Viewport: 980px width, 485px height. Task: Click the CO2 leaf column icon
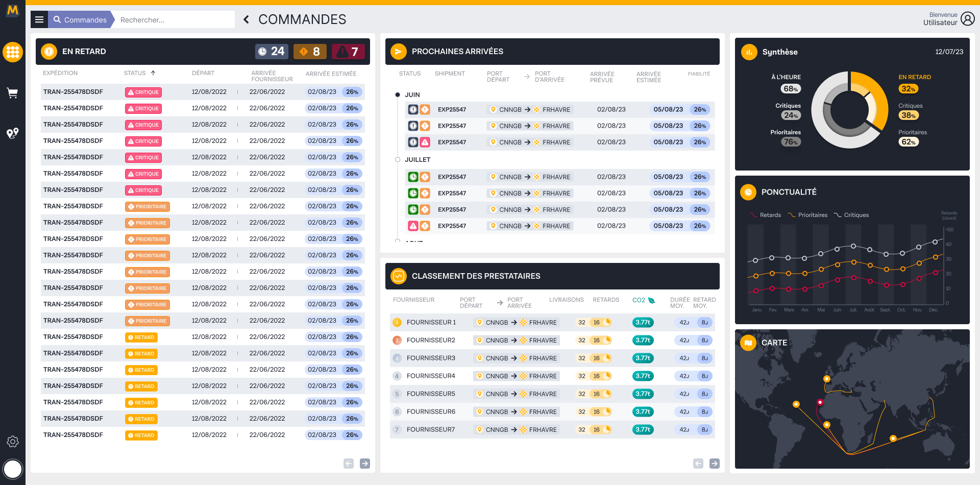[x=651, y=300]
